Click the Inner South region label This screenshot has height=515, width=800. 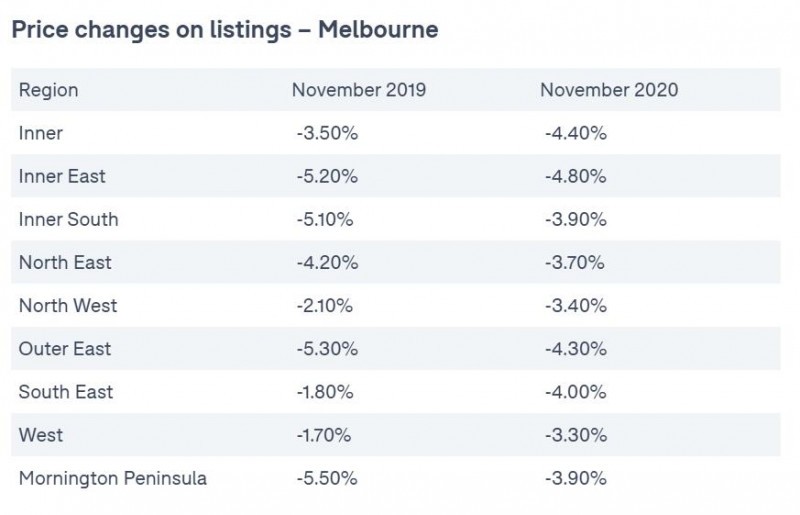68,219
